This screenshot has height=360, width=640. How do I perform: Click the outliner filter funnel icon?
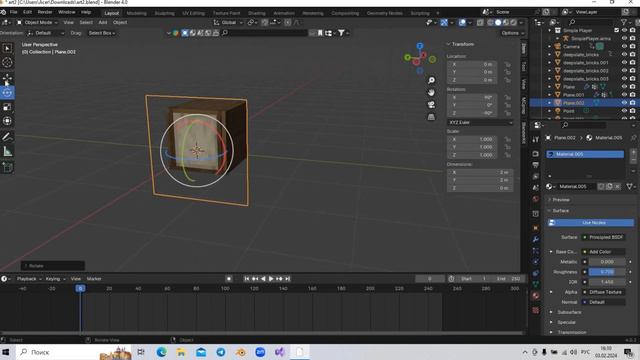pos(623,22)
